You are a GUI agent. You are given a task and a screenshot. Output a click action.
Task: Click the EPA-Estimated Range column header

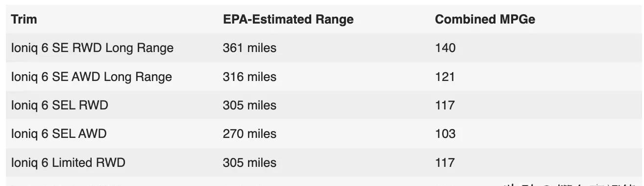288,20
